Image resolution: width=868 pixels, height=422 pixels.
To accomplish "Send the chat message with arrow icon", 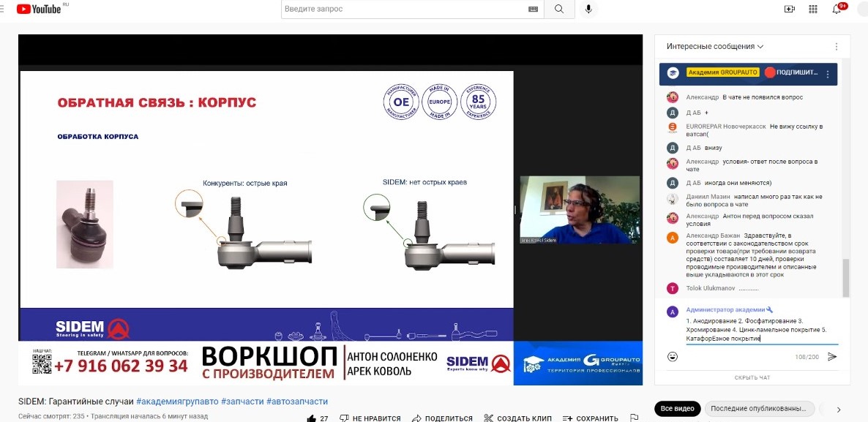I will click(831, 357).
